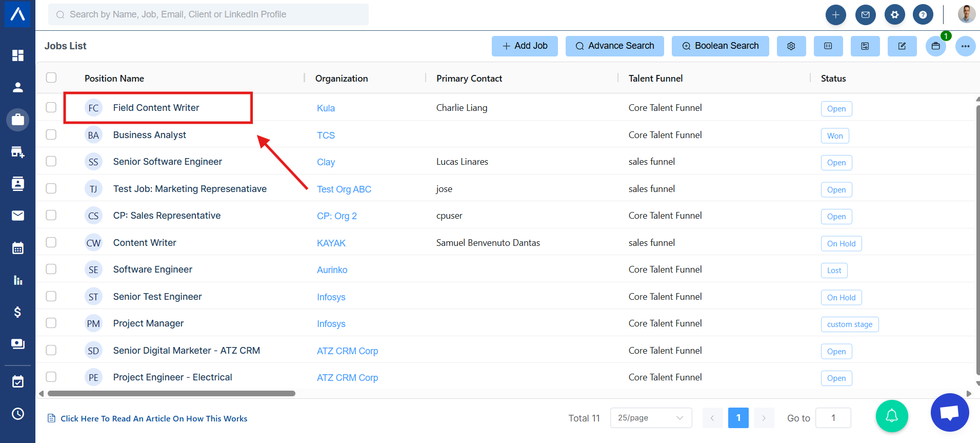Open the help question mark icon
This screenshot has width=980, height=443.
923,15
